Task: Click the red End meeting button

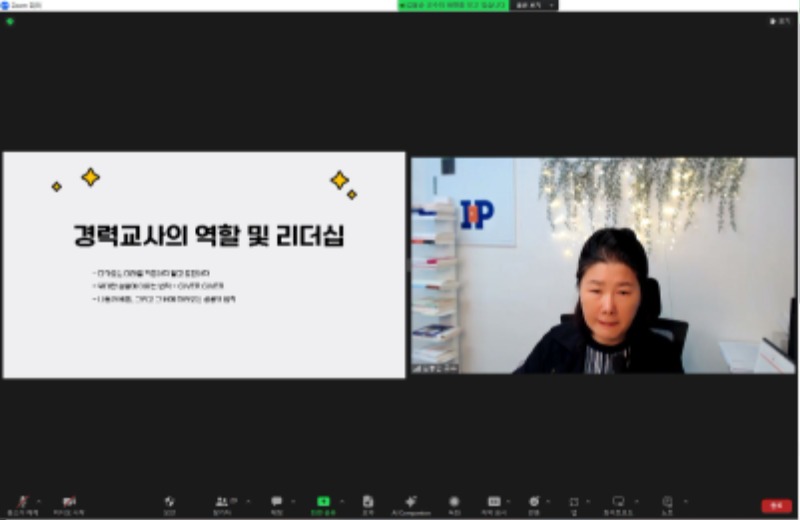Action: 776,506
